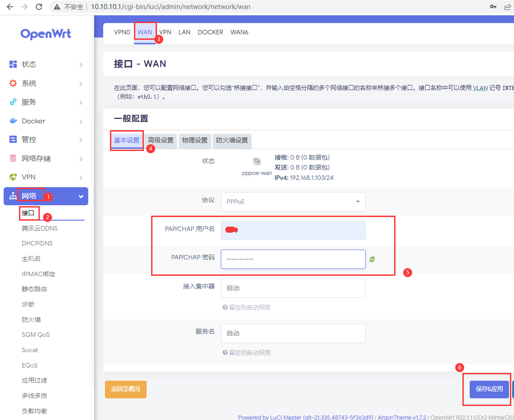The height and width of the screenshot is (420, 514).
Task: Open the 负载均衡 submenu item
Action: tap(34, 411)
